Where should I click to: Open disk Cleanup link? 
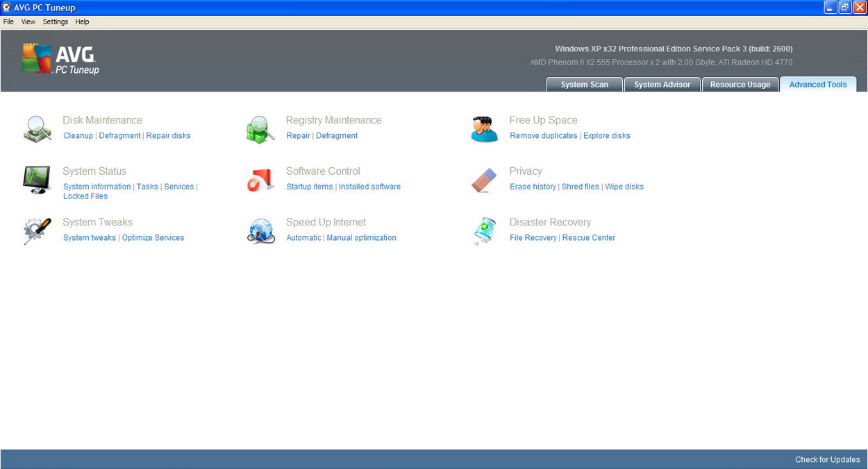78,136
